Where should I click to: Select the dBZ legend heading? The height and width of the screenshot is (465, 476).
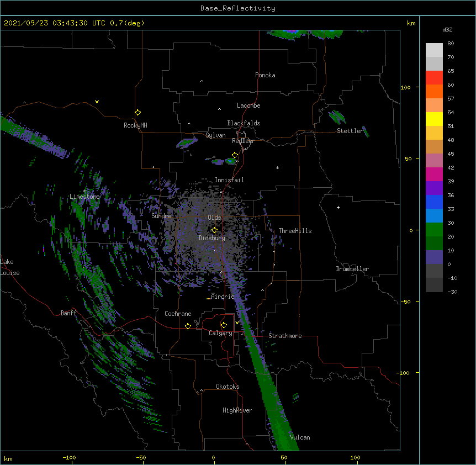[447, 29]
